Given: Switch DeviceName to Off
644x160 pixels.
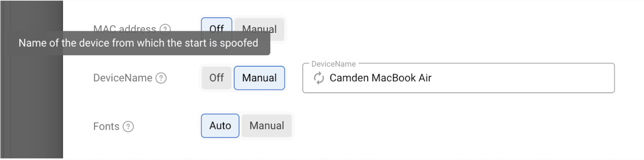Looking at the screenshot, I should tap(217, 78).
